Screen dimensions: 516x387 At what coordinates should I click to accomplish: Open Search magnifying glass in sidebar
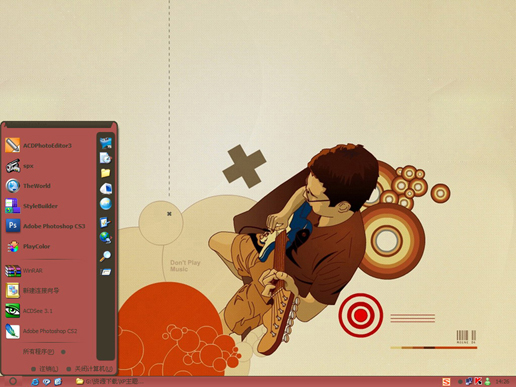pyautogui.click(x=106, y=256)
